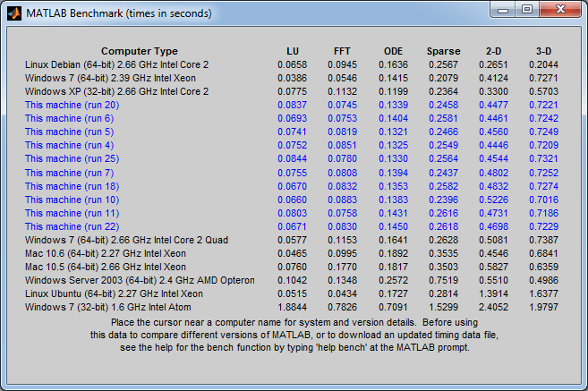
Task: Click LU value 0.0671 for run 22
Action: 292,226
